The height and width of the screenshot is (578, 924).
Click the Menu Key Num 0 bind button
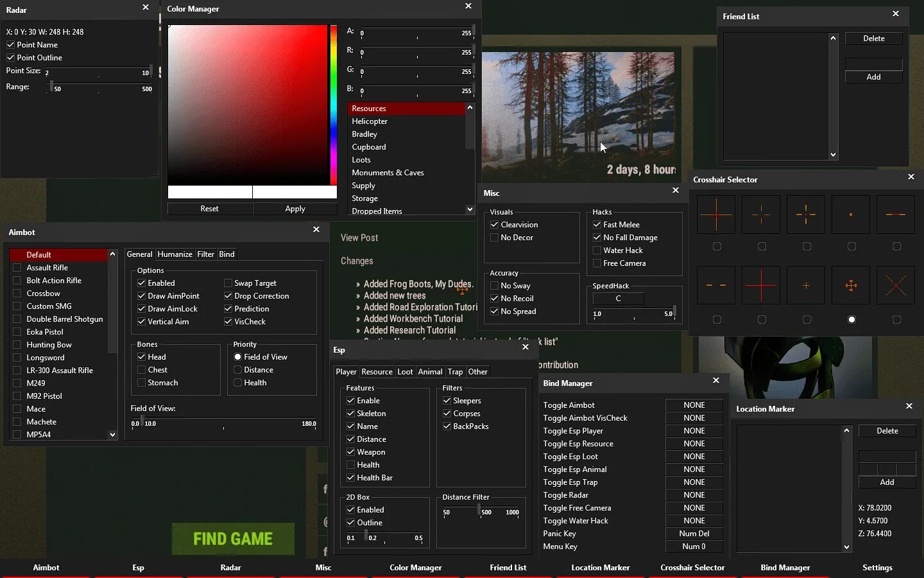694,547
